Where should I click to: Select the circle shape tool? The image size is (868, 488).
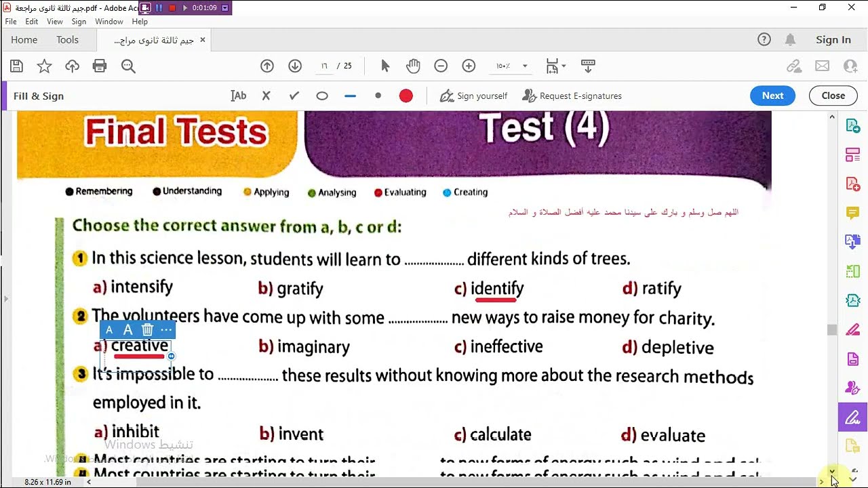[322, 96]
